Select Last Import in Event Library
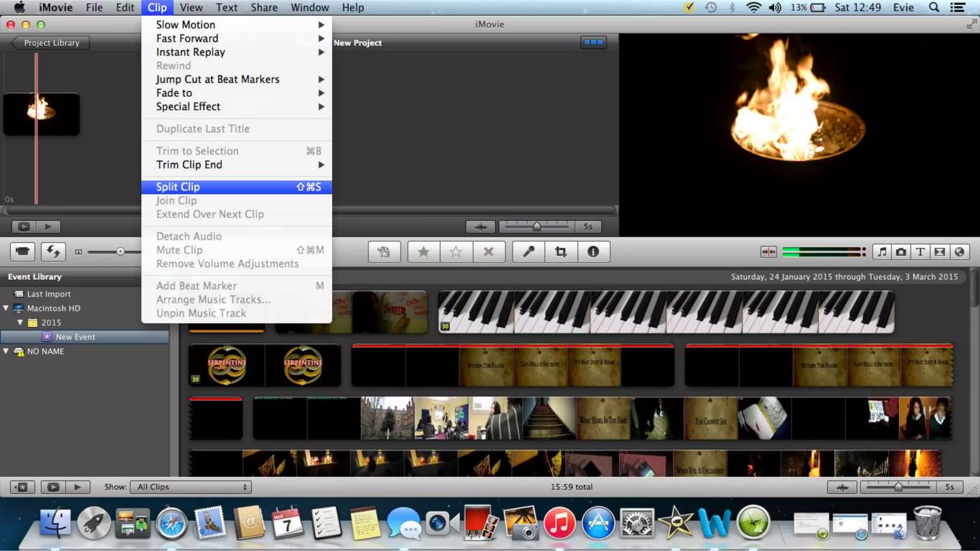 pos(49,294)
